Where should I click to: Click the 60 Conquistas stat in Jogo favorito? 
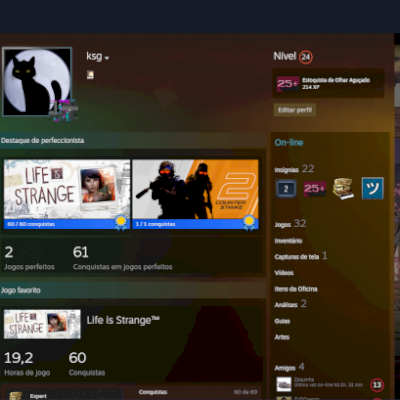coord(87,364)
